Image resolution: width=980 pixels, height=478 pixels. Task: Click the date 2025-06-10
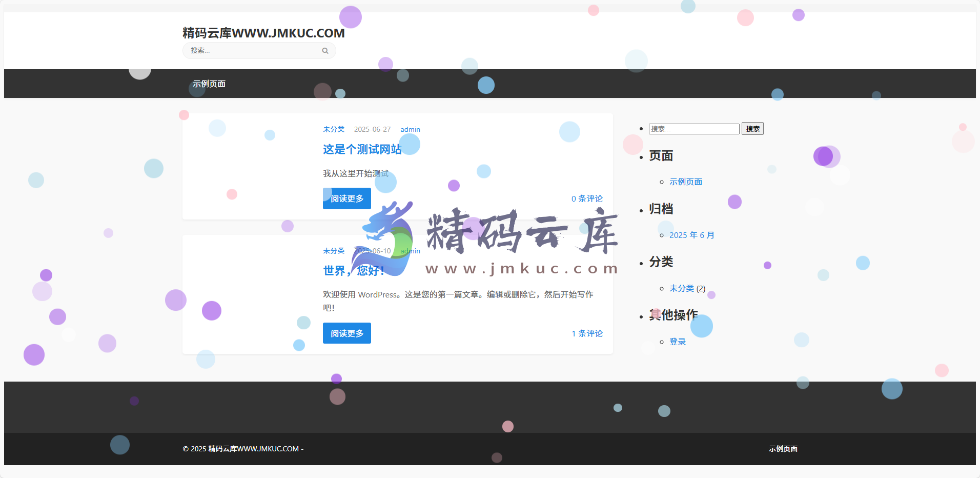pyautogui.click(x=372, y=251)
